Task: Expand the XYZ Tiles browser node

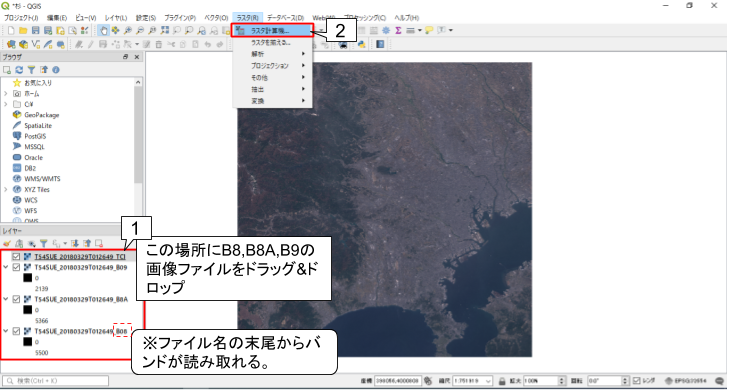Action: [x=6, y=190]
